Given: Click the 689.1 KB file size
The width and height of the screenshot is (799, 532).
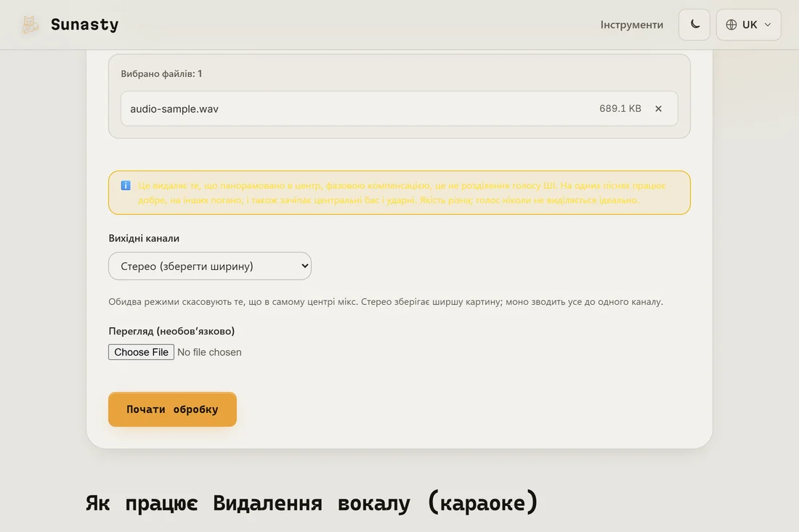Looking at the screenshot, I should (x=620, y=108).
